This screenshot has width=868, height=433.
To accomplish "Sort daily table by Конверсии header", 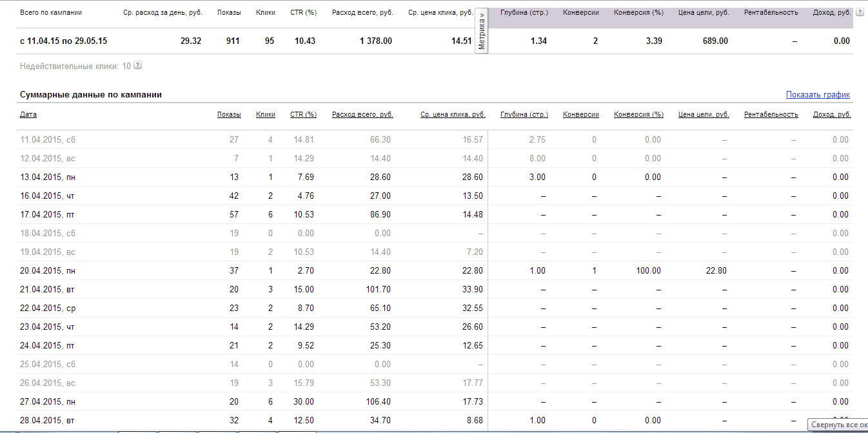I will click(x=581, y=115).
